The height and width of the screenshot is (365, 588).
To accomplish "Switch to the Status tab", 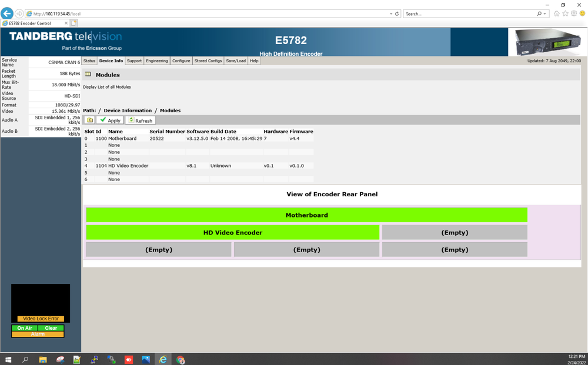I will pos(89,61).
